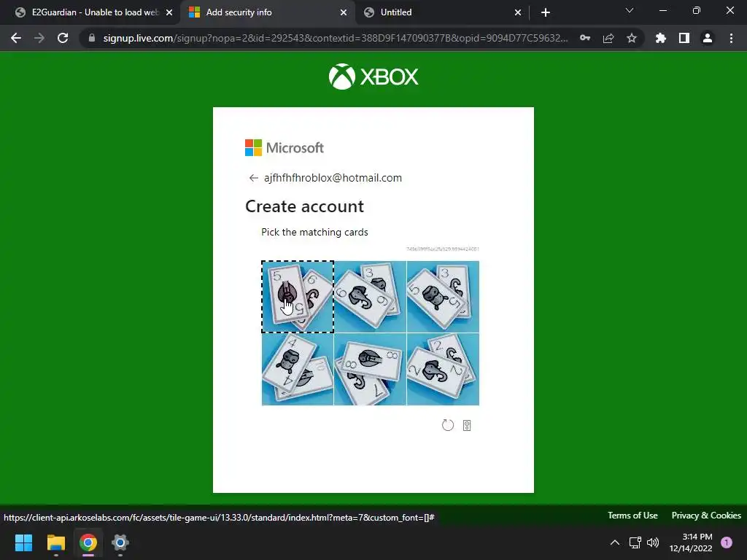Open the Chrome three-dot menu
747x560 pixels.
731,38
